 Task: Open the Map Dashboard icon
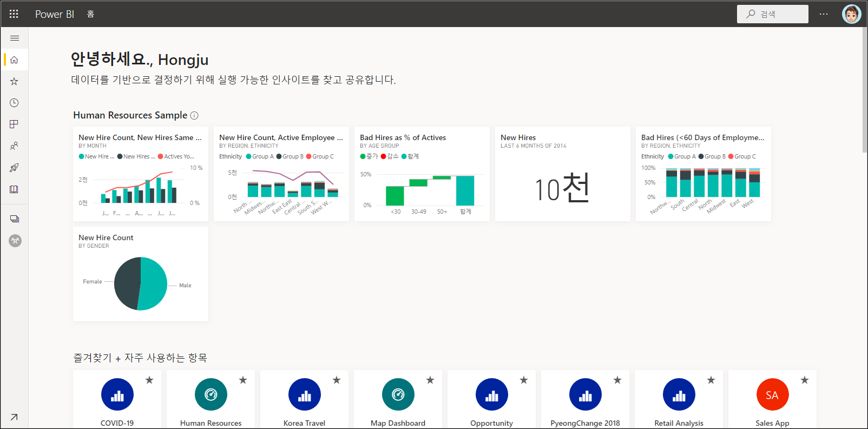tap(398, 394)
